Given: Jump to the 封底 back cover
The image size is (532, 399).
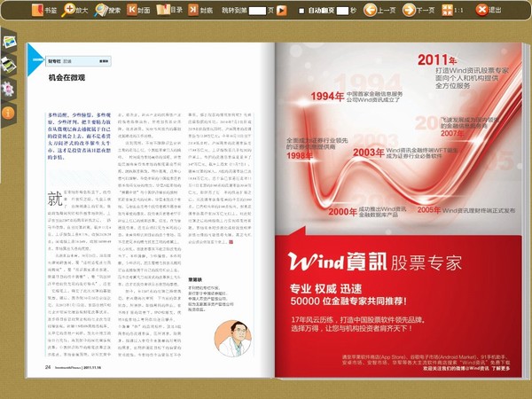Looking at the screenshot, I should click(x=200, y=10).
